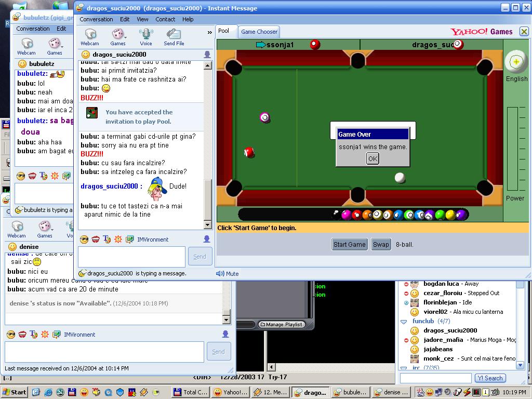Screen dimensions: 532x399
Task: Open Webcam in the dragos_suciu2000 chat toolbar
Action: [x=90, y=37]
